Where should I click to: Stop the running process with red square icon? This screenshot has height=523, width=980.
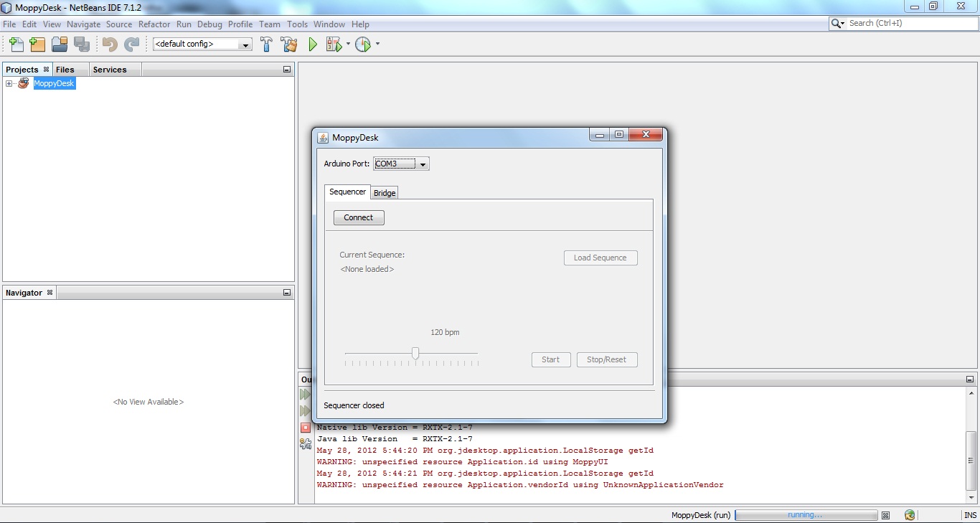pyautogui.click(x=306, y=428)
